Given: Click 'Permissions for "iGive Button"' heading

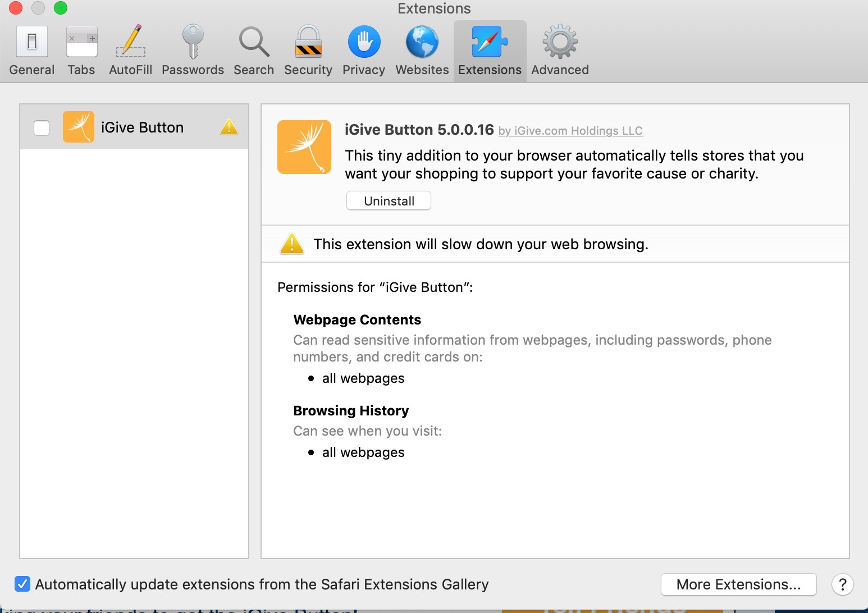Looking at the screenshot, I should tap(375, 287).
